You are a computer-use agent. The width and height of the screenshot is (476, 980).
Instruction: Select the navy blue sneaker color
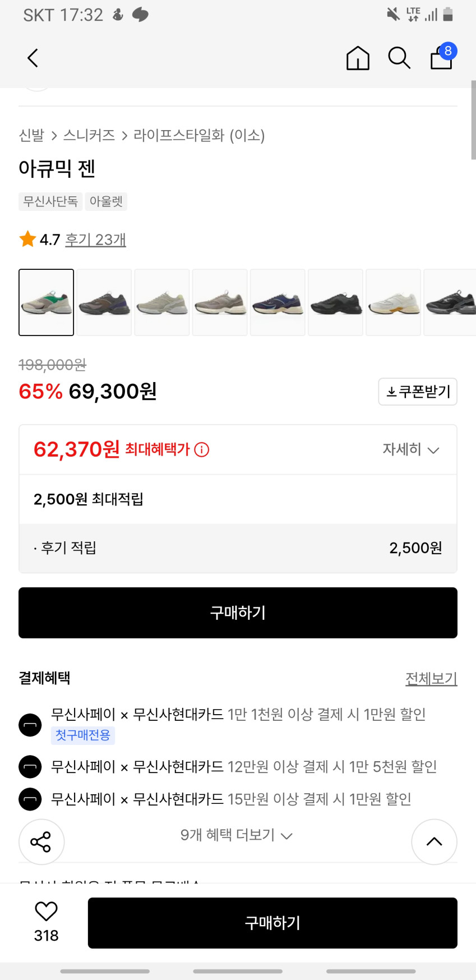[278, 302]
